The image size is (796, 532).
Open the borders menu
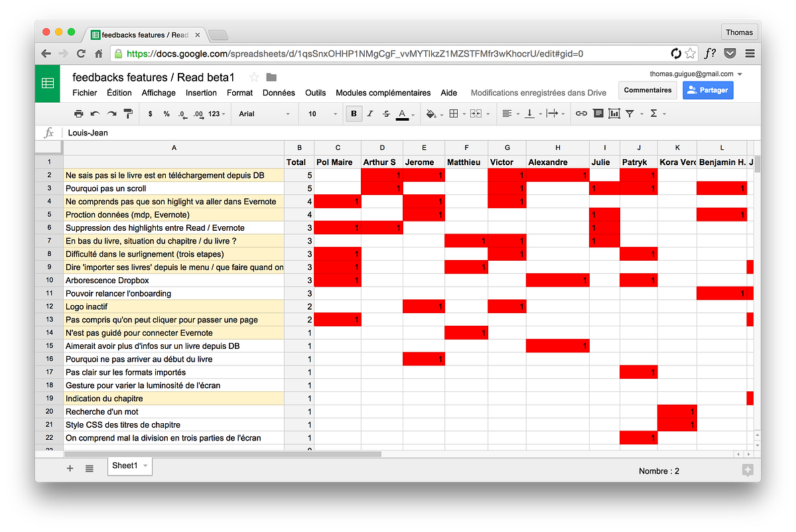[456, 114]
